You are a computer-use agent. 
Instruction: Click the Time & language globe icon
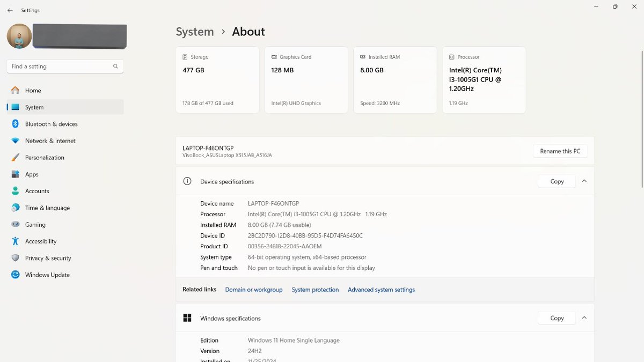pyautogui.click(x=15, y=208)
